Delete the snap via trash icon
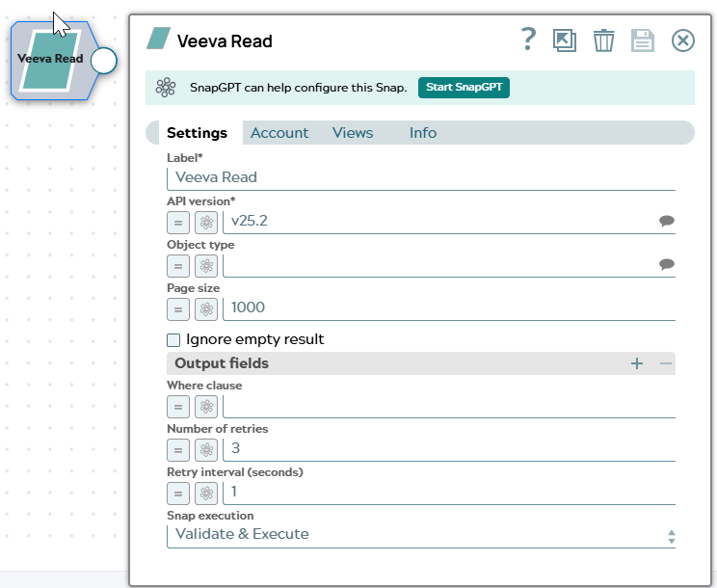The width and height of the screenshot is (717, 588). (x=603, y=40)
